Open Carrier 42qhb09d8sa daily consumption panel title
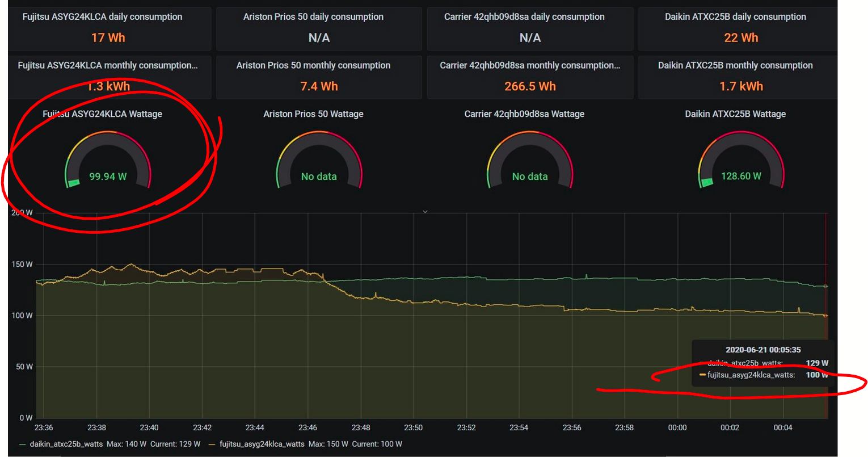The width and height of the screenshot is (868, 457). point(524,17)
